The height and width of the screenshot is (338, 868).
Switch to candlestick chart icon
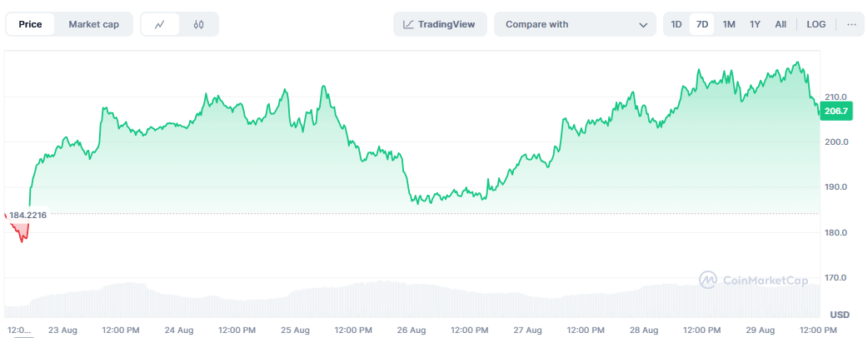[199, 24]
